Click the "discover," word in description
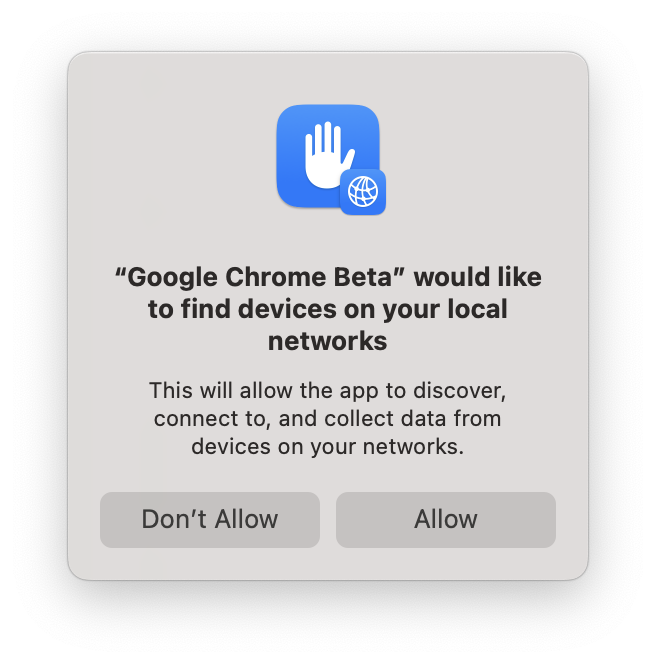Image resolution: width=656 pixels, height=664 pixels. pyautogui.click(x=459, y=391)
